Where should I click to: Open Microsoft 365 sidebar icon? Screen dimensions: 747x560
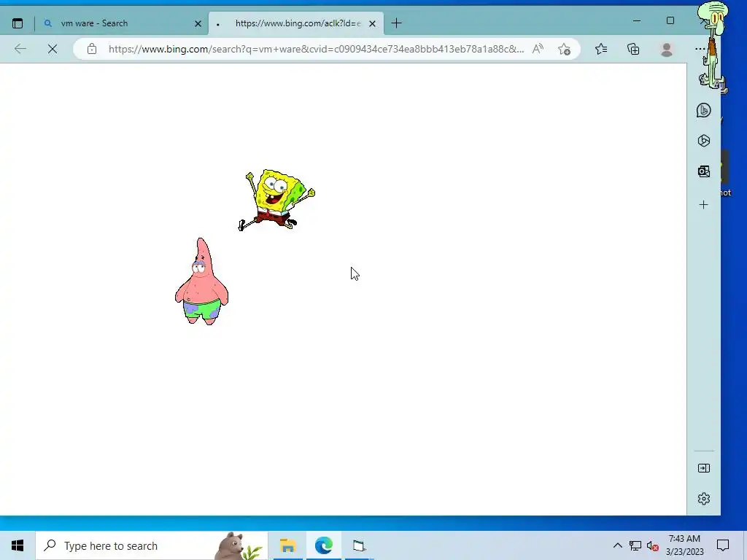704,141
